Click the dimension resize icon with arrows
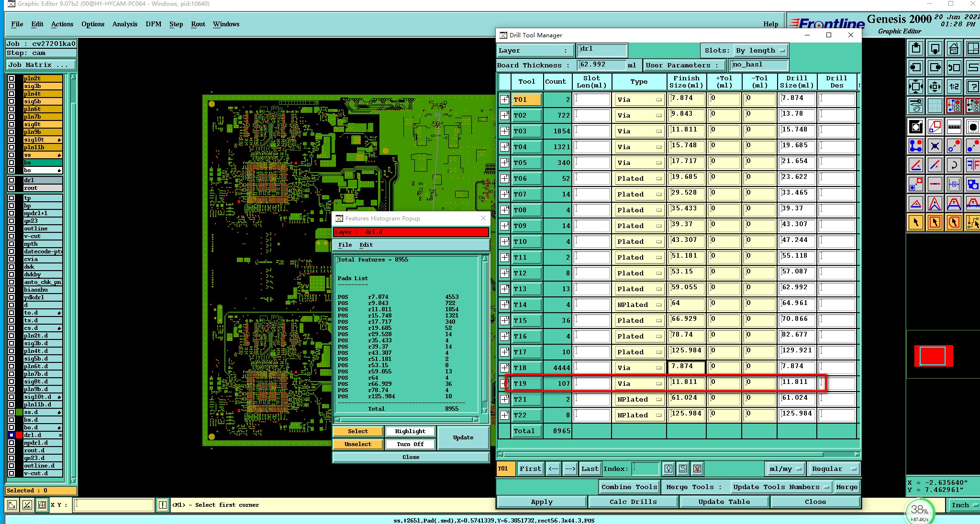 pyautogui.click(x=954, y=184)
